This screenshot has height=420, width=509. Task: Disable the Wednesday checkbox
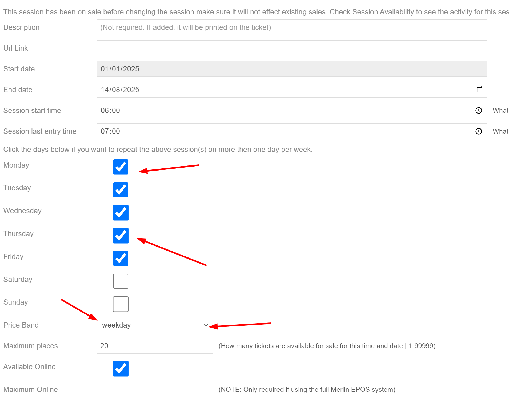121,213
